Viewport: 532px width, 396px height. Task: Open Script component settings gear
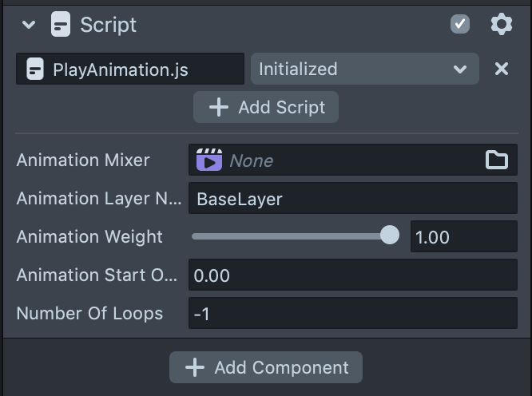click(501, 25)
